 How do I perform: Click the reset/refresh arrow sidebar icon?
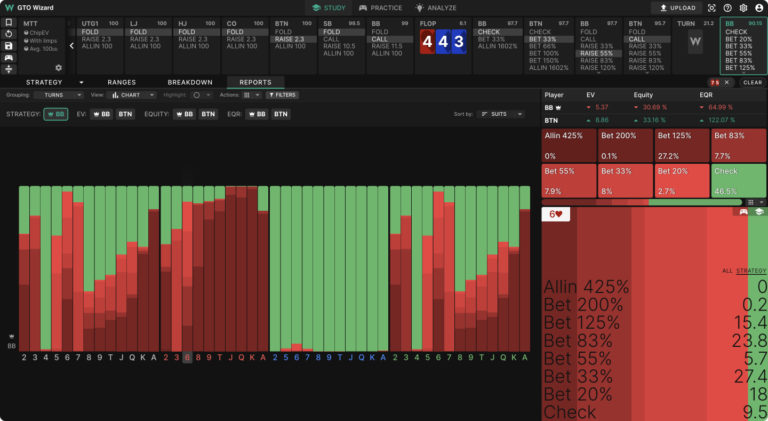(x=9, y=34)
